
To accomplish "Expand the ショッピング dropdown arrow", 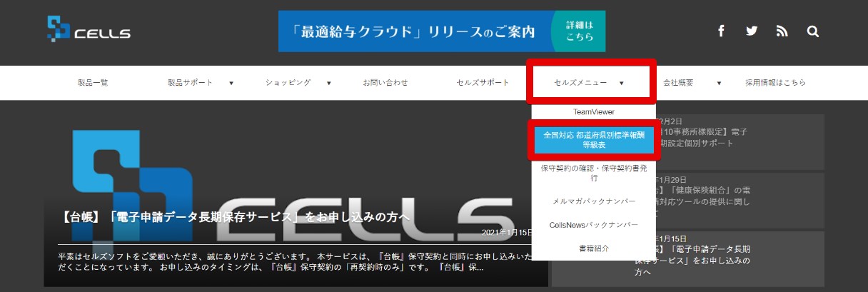I will (329, 84).
